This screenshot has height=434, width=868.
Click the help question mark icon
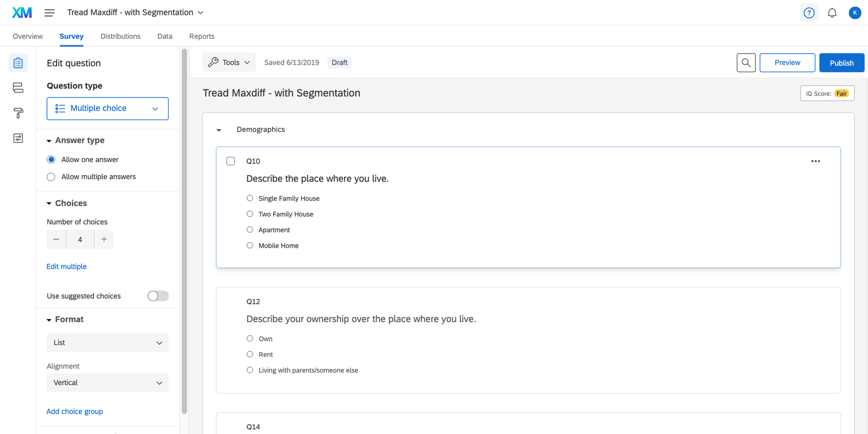tap(809, 13)
